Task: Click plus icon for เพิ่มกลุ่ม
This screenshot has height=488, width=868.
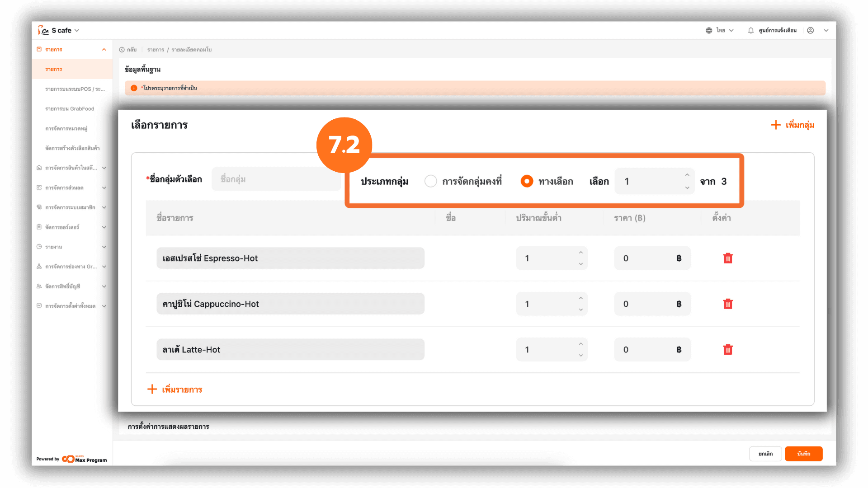Action: (x=776, y=125)
